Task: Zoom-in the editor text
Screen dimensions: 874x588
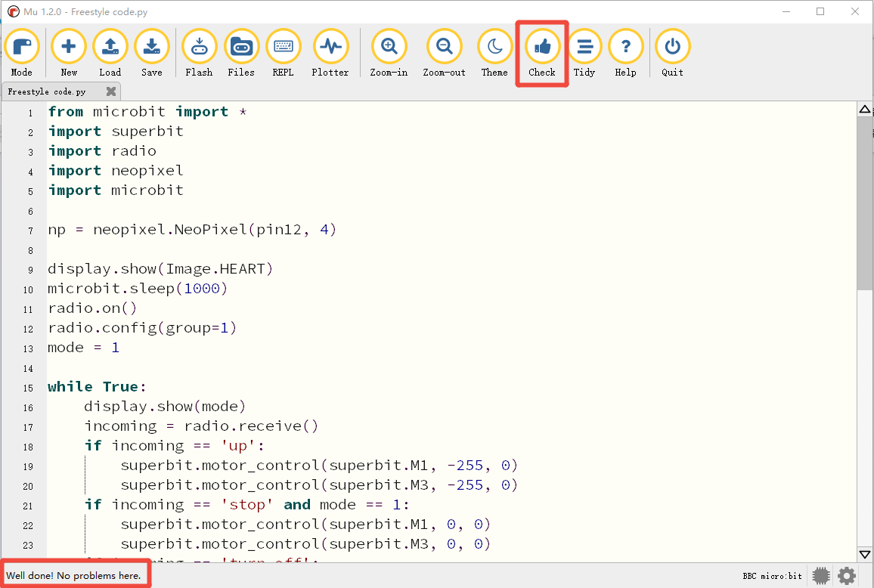Action: click(x=389, y=53)
